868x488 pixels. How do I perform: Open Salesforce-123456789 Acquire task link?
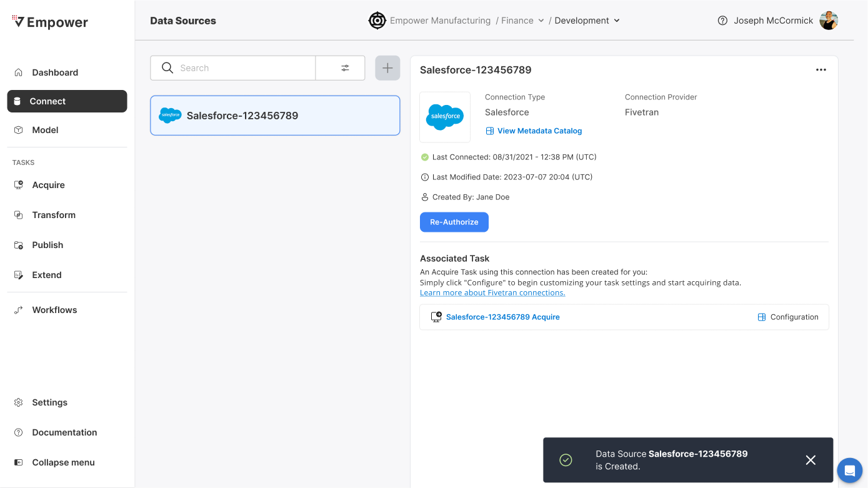coord(503,317)
